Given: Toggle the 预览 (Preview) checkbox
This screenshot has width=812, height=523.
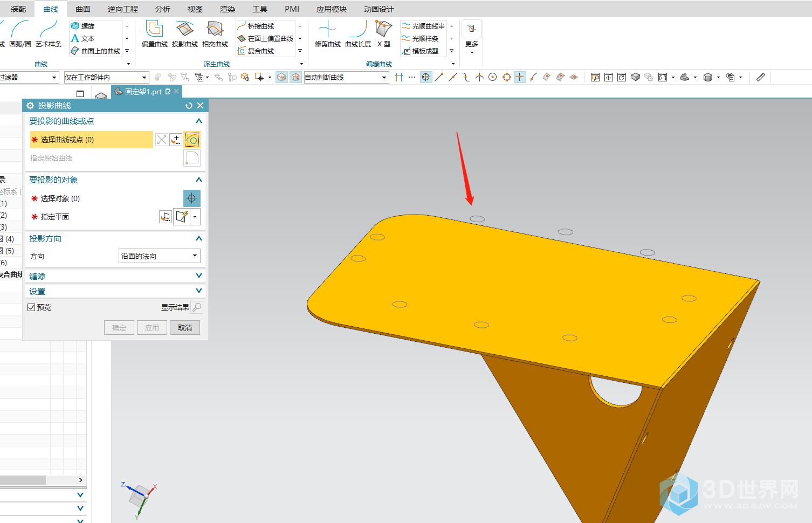Looking at the screenshot, I should 31,307.
